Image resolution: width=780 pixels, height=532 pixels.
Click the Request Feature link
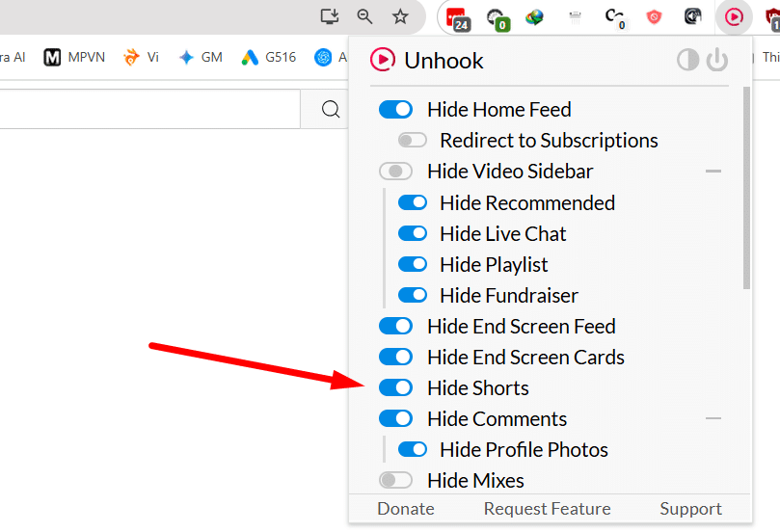pyautogui.click(x=548, y=509)
